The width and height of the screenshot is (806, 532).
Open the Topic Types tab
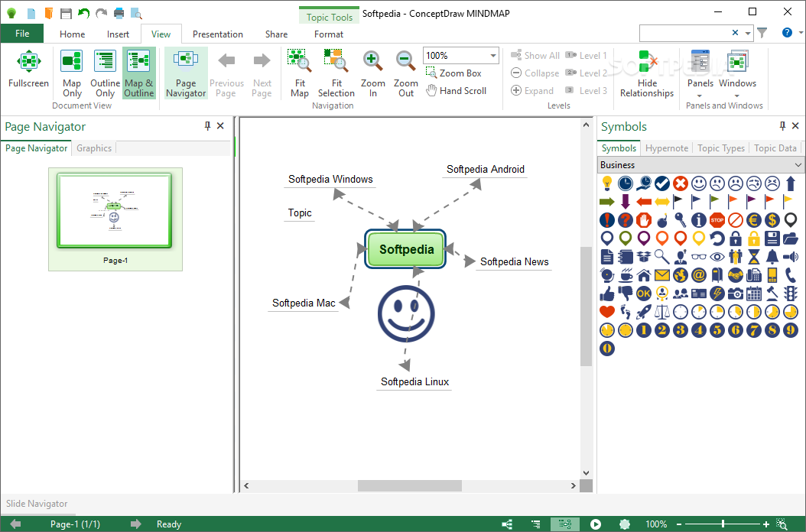coord(720,148)
